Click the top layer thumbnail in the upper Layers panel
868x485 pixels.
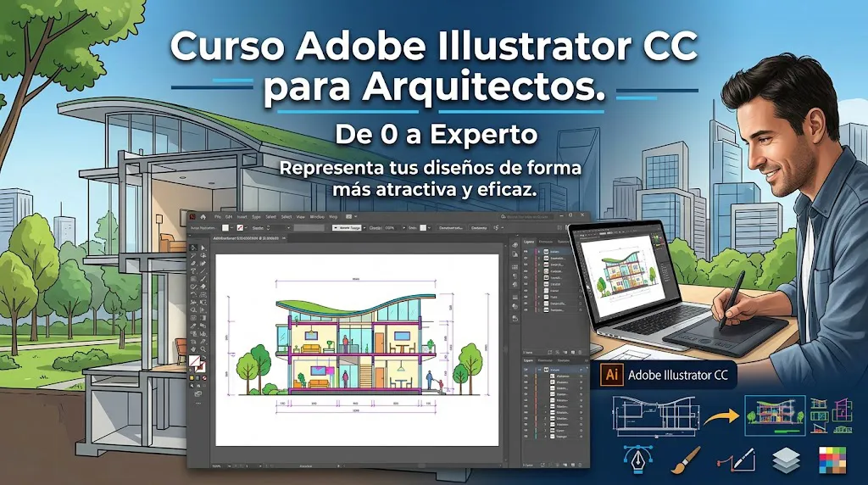tap(546, 251)
